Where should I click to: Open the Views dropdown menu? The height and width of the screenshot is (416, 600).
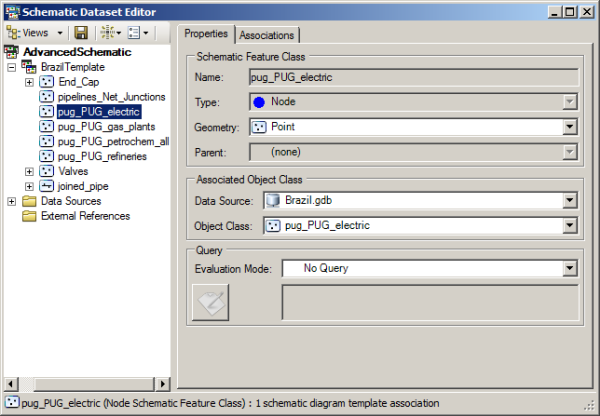[x=60, y=33]
